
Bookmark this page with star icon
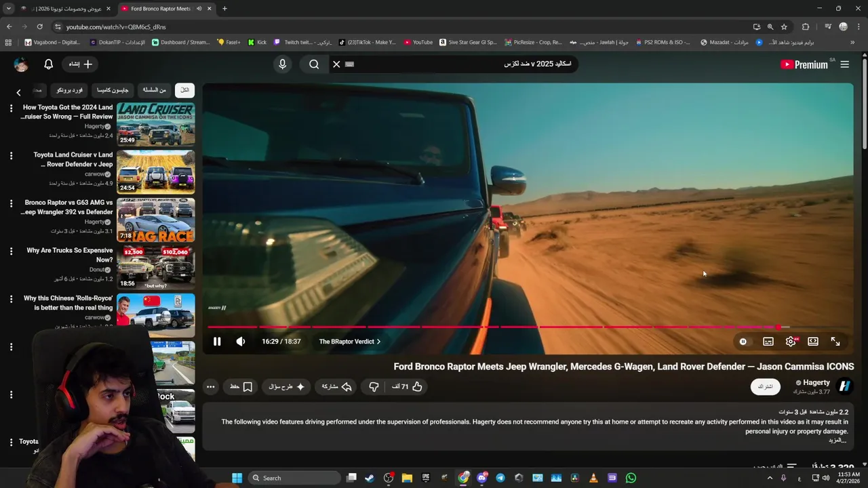[x=784, y=26]
